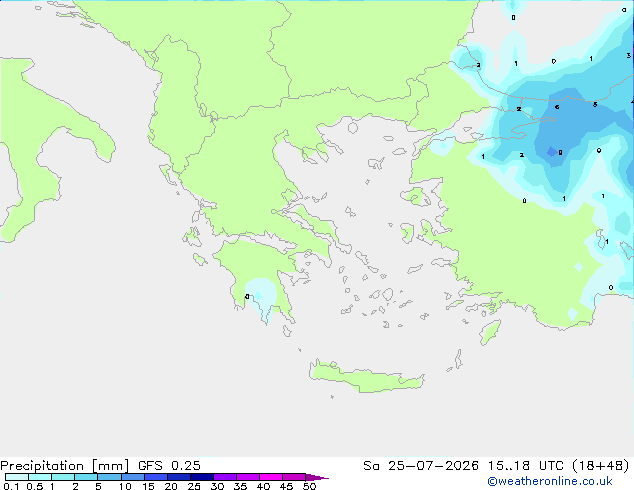
Task: Click the 2–5 mm legend swatch
Action: (x=86, y=477)
